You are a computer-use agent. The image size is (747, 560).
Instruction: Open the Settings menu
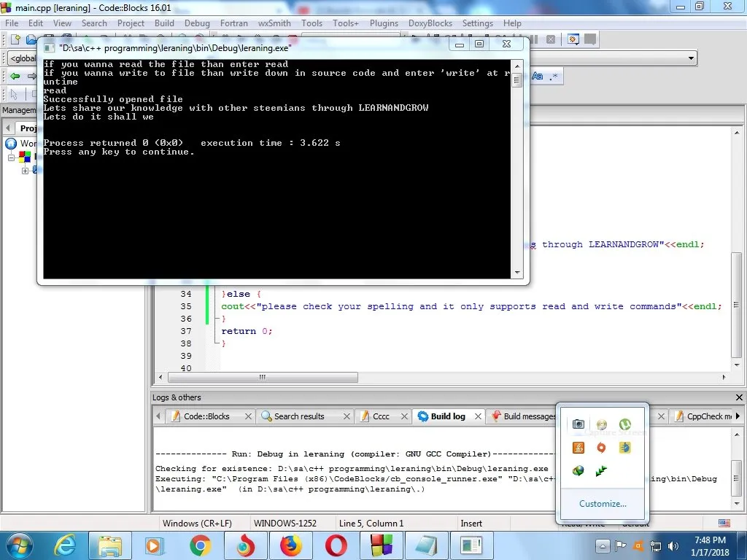click(478, 23)
